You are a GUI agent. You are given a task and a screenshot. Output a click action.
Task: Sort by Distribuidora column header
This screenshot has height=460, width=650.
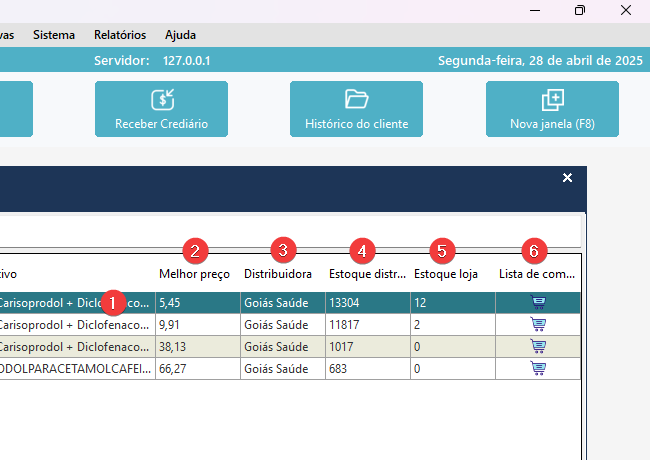point(278,274)
